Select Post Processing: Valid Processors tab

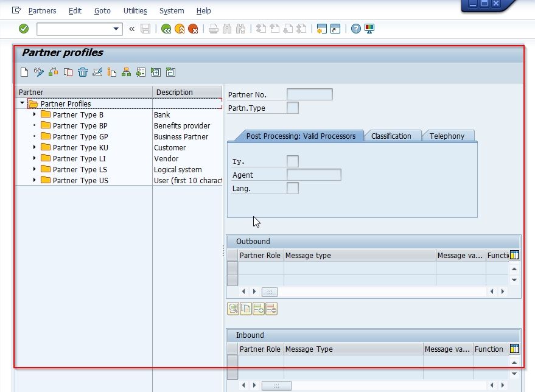coord(301,136)
